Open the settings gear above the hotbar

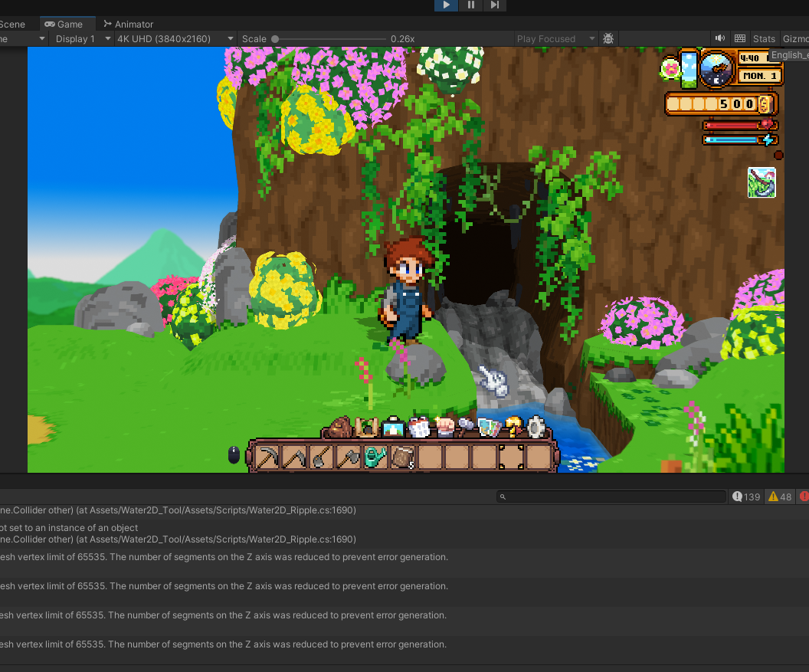(x=536, y=427)
